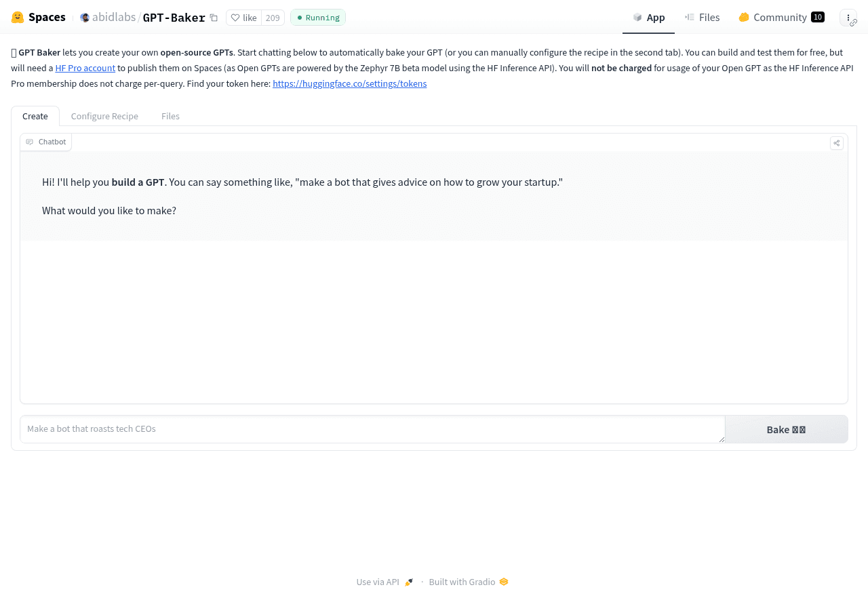Screen dimensions: 868x600
Task: Focus the bot description text field
Action: 372,429
